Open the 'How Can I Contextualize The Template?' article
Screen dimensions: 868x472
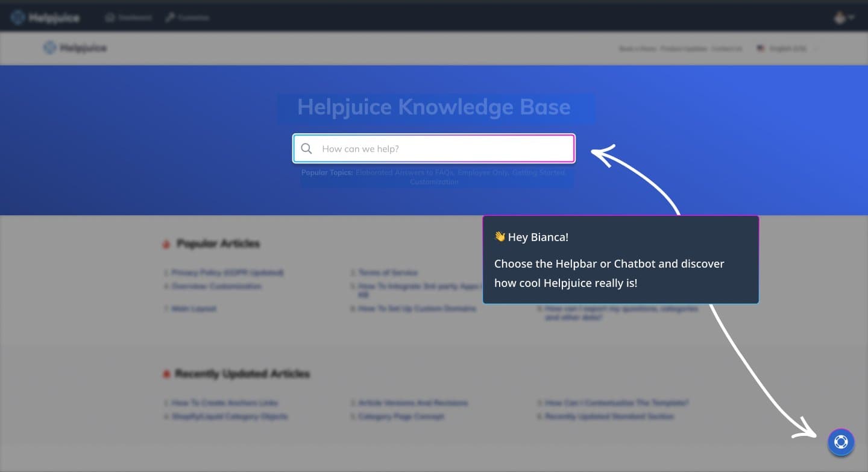[617, 403]
